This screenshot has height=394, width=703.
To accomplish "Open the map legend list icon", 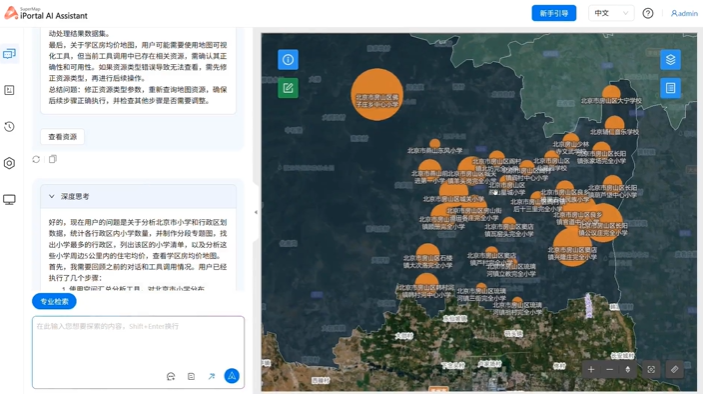I will [x=670, y=88].
